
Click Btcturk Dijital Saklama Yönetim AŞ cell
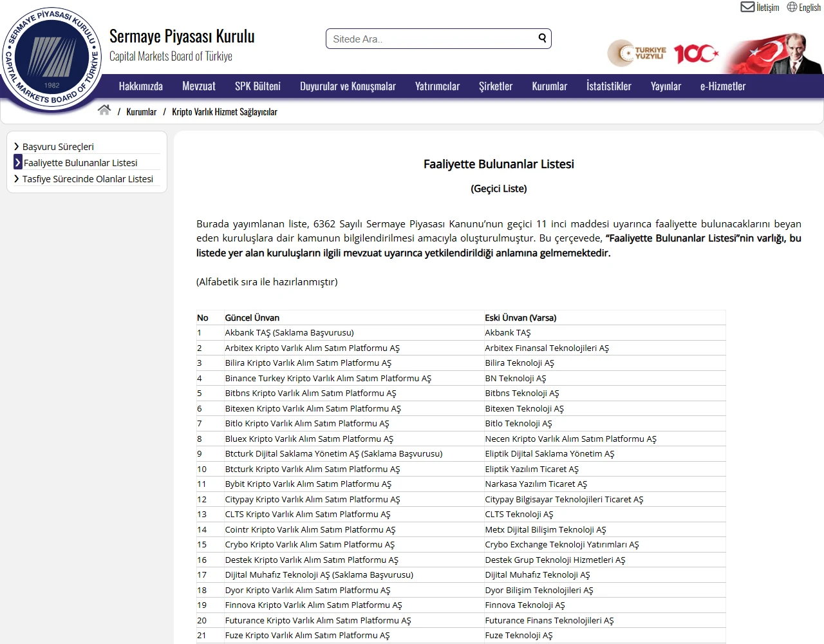tap(334, 454)
